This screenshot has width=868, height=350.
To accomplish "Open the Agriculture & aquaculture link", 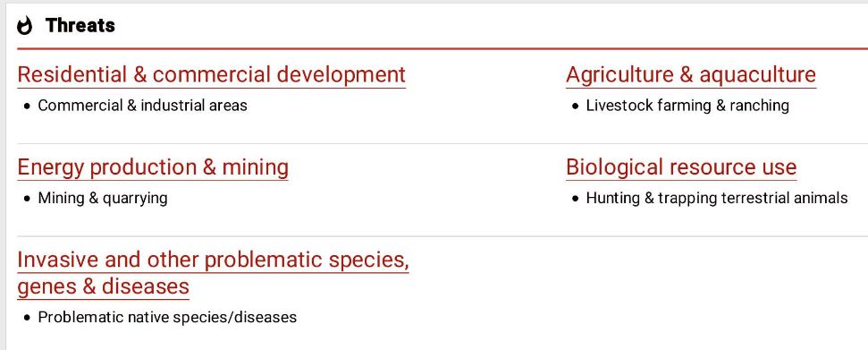I will tap(691, 75).
